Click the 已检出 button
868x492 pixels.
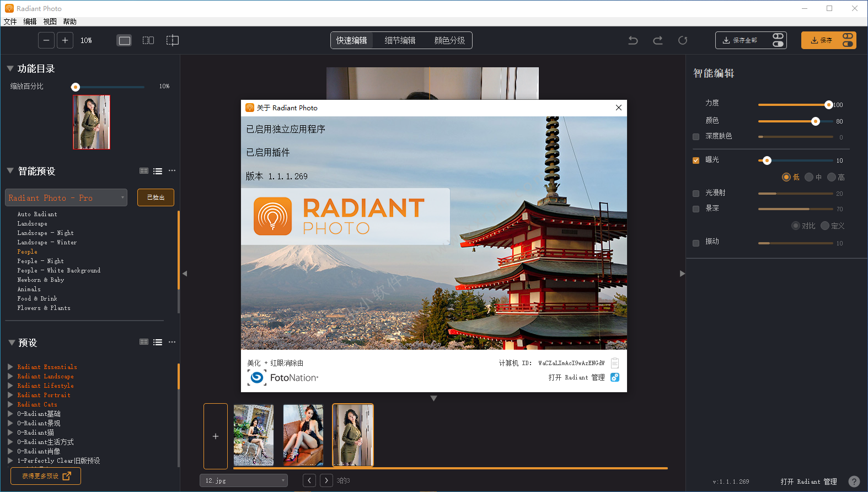click(x=156, y=197)
